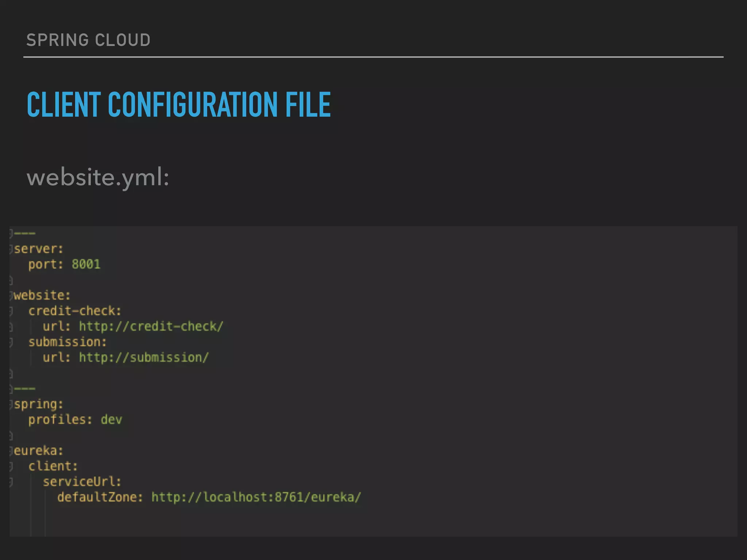747x560 pixels.
Task: Click the 'dev' profile value
Action: click(111, 420)
